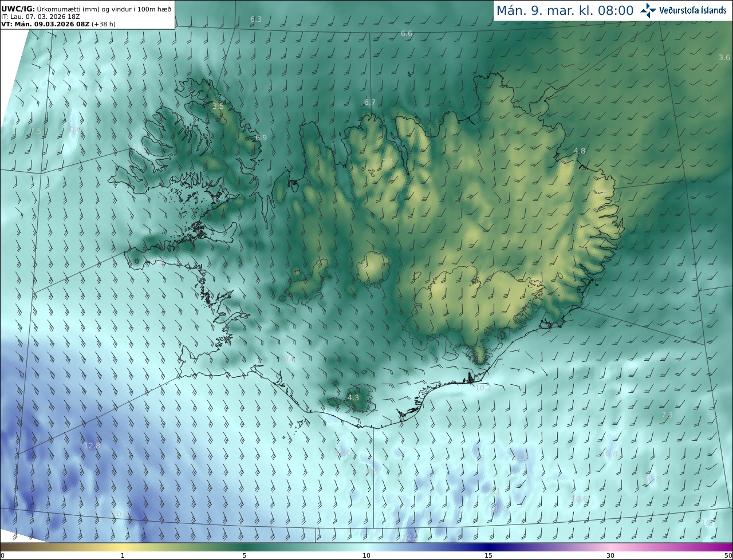Viewport: 733px width, 560px height.
Task: Click the 4.8 value on the east coast
Action: (580, 151)
